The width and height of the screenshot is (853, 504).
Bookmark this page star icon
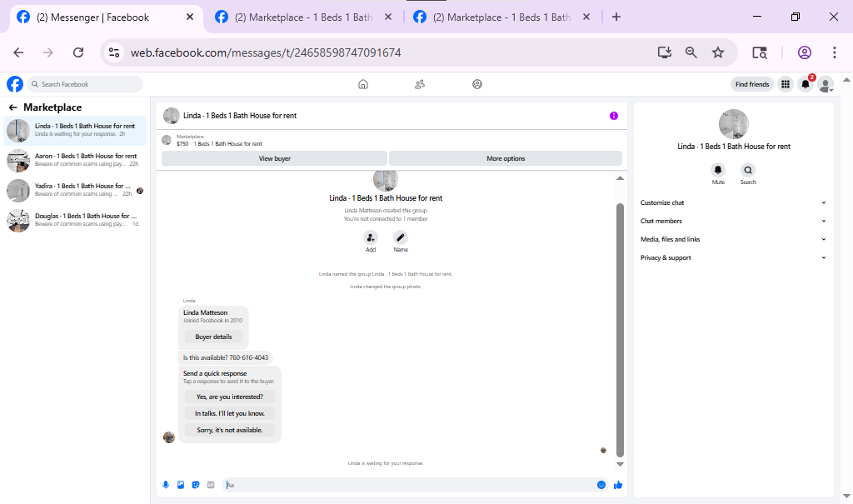click(x=718, y=52)
